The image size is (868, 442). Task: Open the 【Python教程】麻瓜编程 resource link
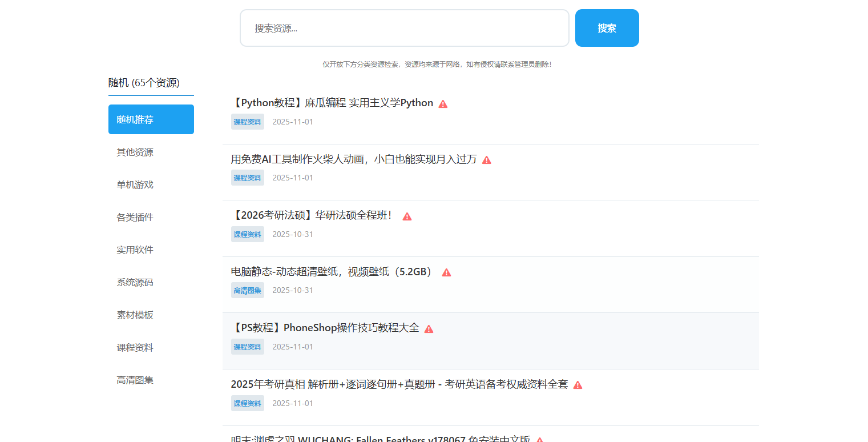332,103
